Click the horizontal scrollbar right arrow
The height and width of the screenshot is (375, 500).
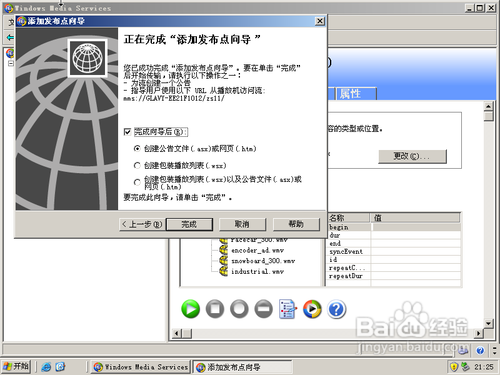point(479,333)
